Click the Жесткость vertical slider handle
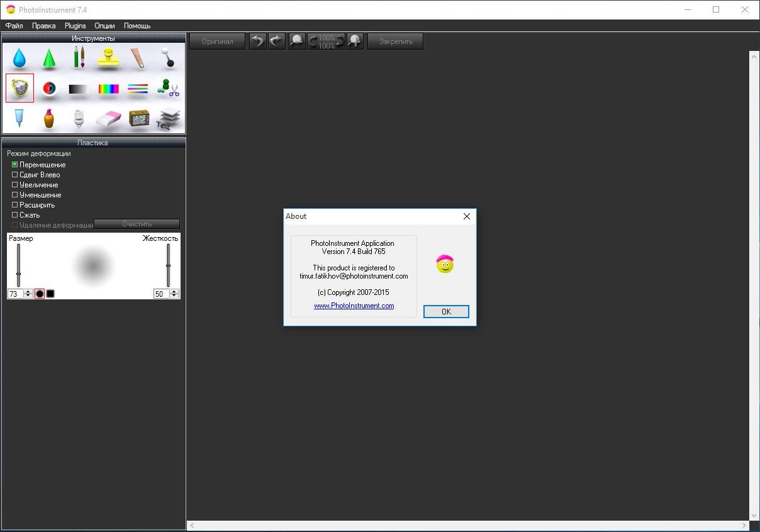 click(x=169, y=266)
